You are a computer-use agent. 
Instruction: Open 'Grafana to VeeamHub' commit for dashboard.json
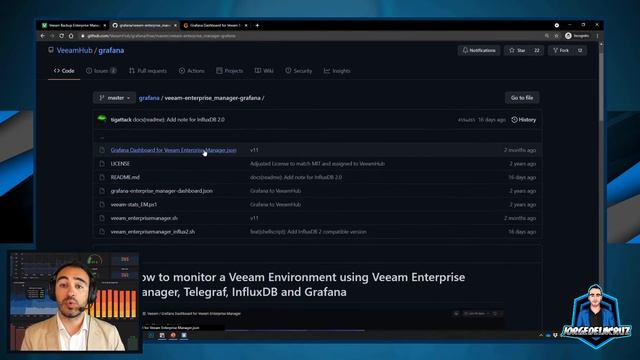(x=276, y=191)
